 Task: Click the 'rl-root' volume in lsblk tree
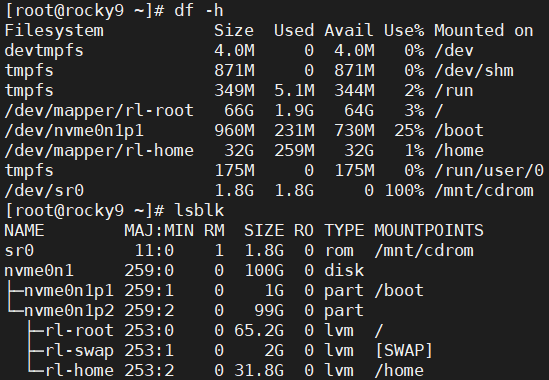click(79, 330)
